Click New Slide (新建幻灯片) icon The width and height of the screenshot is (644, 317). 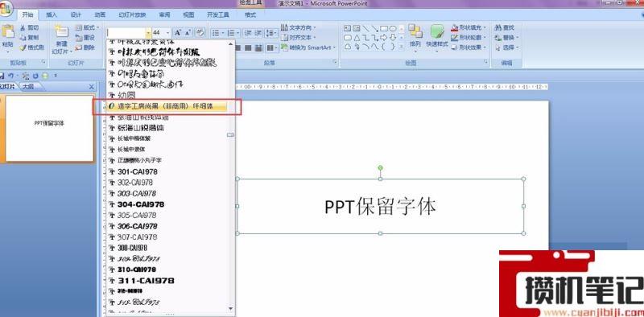(62, 32)
